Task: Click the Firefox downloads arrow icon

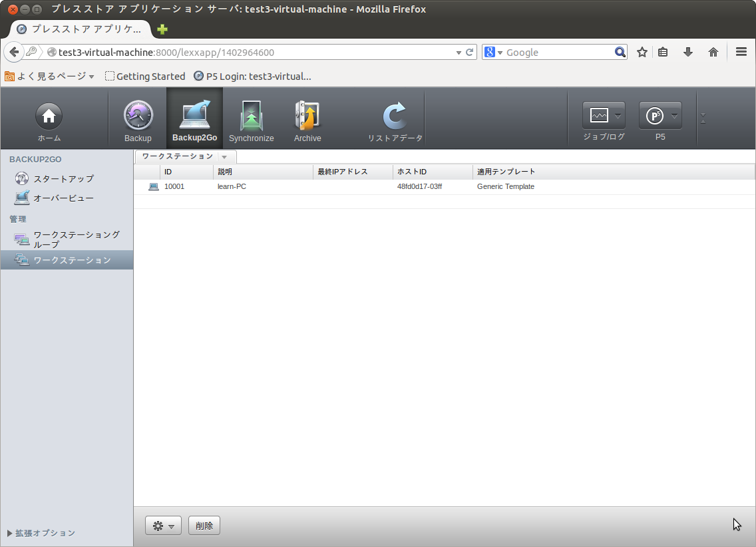Action: point(688,53)
